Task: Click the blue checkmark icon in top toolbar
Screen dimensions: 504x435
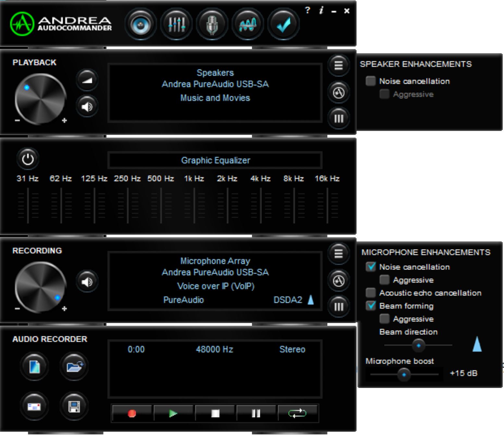Action: pyautogui.click(x=283, y=24)
